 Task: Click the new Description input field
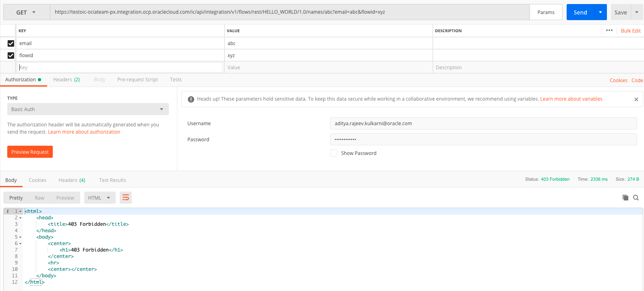pos(538,68)
